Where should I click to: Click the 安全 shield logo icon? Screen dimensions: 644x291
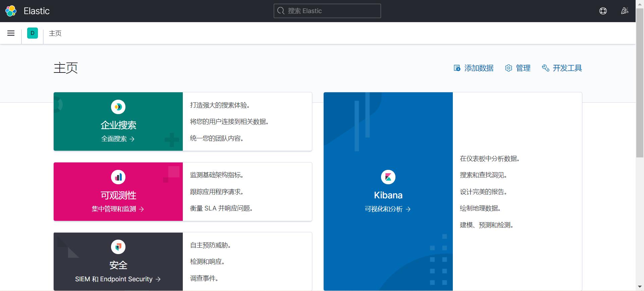(118, 247)
